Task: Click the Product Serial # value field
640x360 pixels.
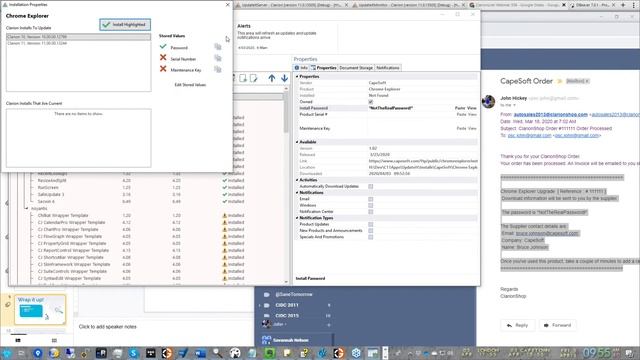Action: pos(410,115)
